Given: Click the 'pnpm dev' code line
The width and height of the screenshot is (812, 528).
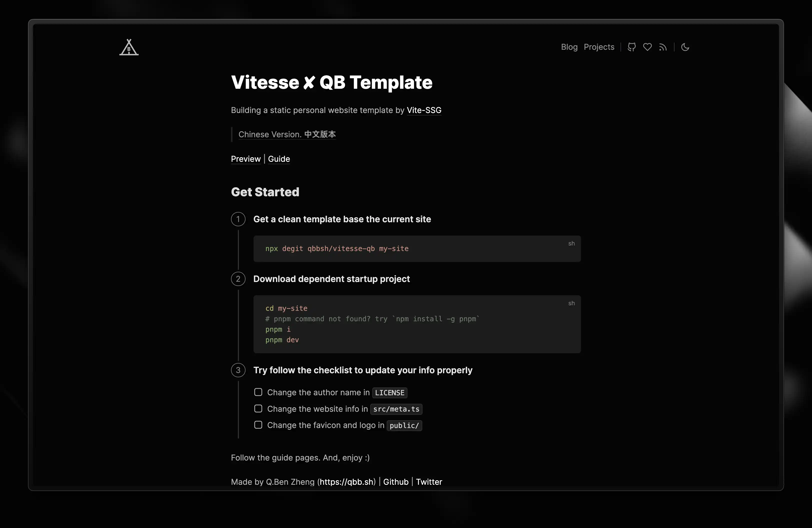Looking at the screenshot, I should coord(282,340).
